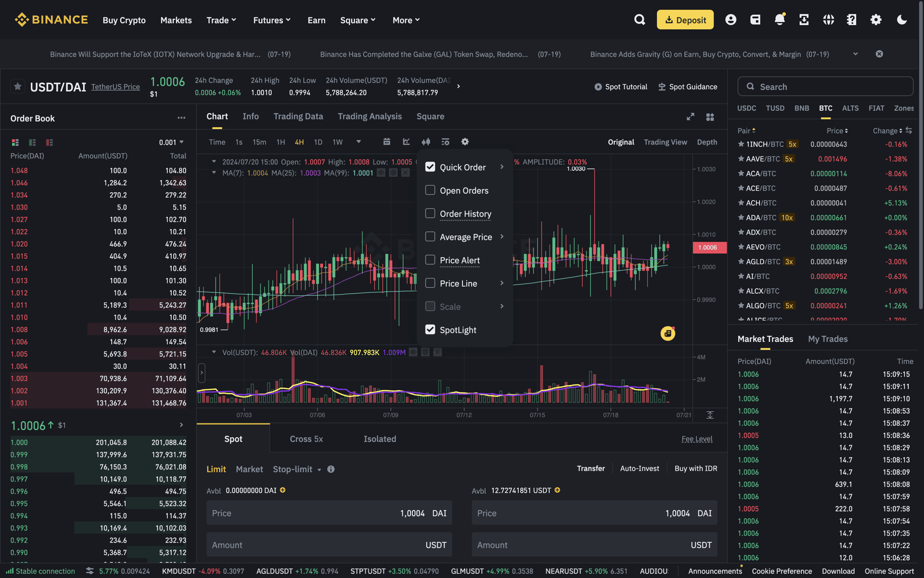Expand chart to fullscreen

[x=690, y=117]
